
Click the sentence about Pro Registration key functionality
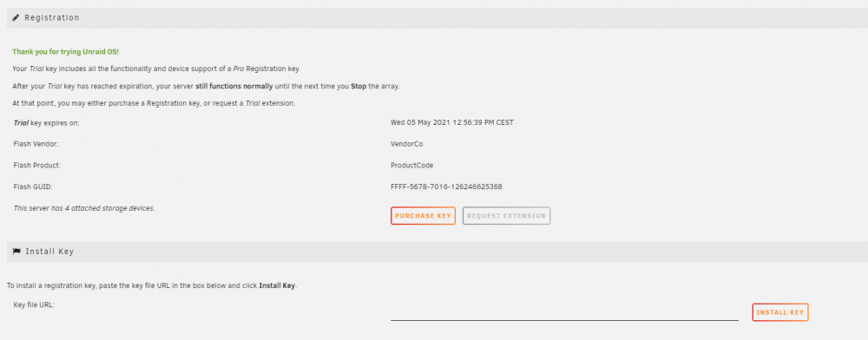(x=156, y=69)
